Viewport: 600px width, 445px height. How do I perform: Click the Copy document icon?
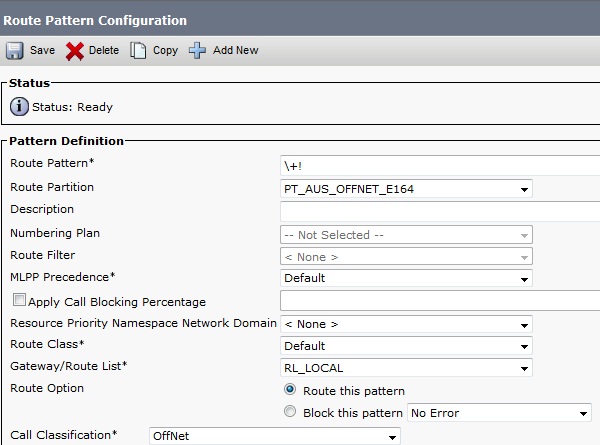(138, 50)
